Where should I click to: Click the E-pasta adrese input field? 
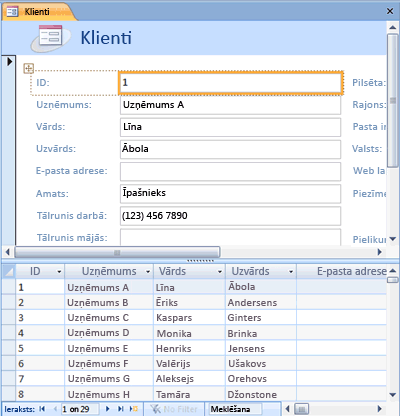pos(230,171)
